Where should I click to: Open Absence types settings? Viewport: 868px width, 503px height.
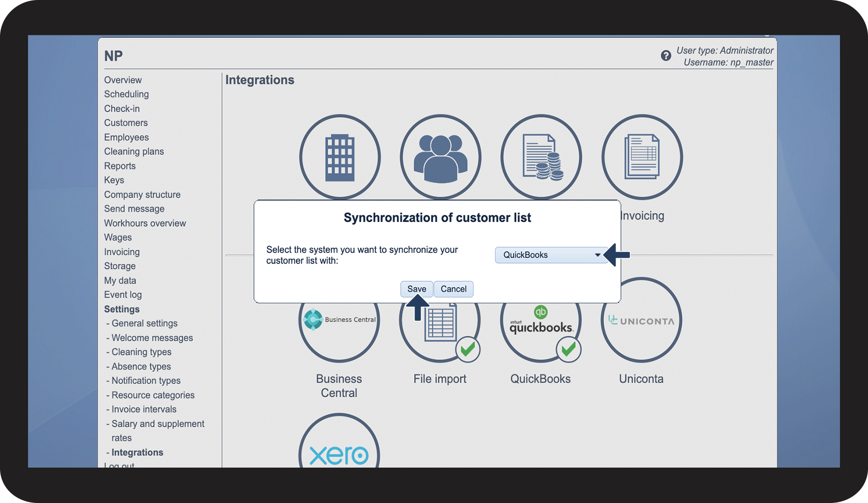(x=141, y=367)
